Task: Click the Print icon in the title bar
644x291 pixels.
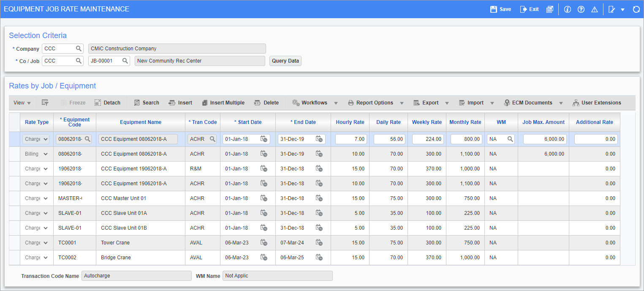Action: tap(550, 8)
